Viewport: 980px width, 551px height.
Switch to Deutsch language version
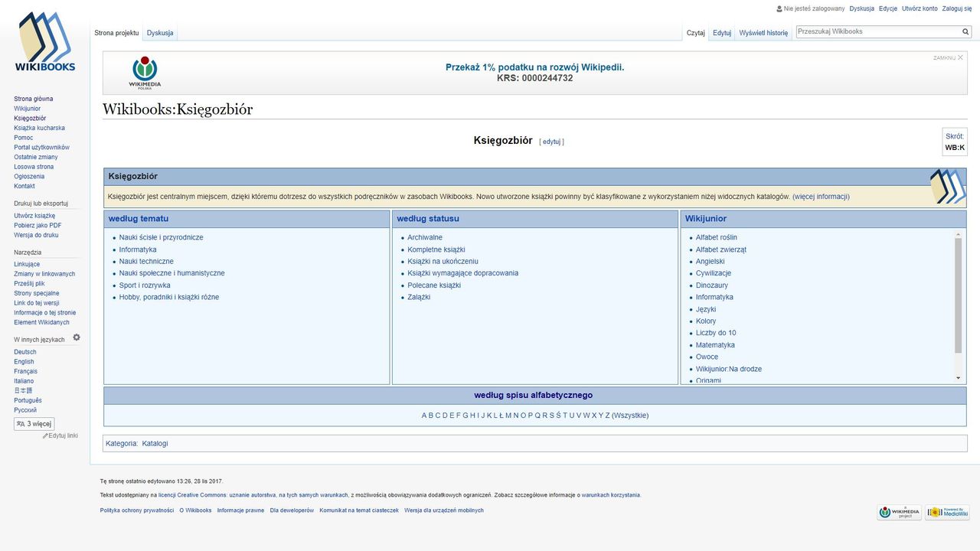(x=25, y=352)
